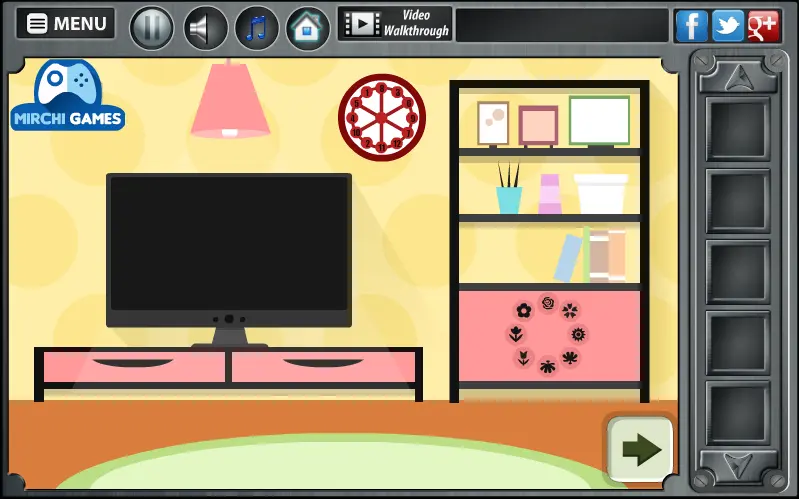This screenshot has width=799, height=499.
Task: Select the fifth inventory slot
Action: (738, 413)
